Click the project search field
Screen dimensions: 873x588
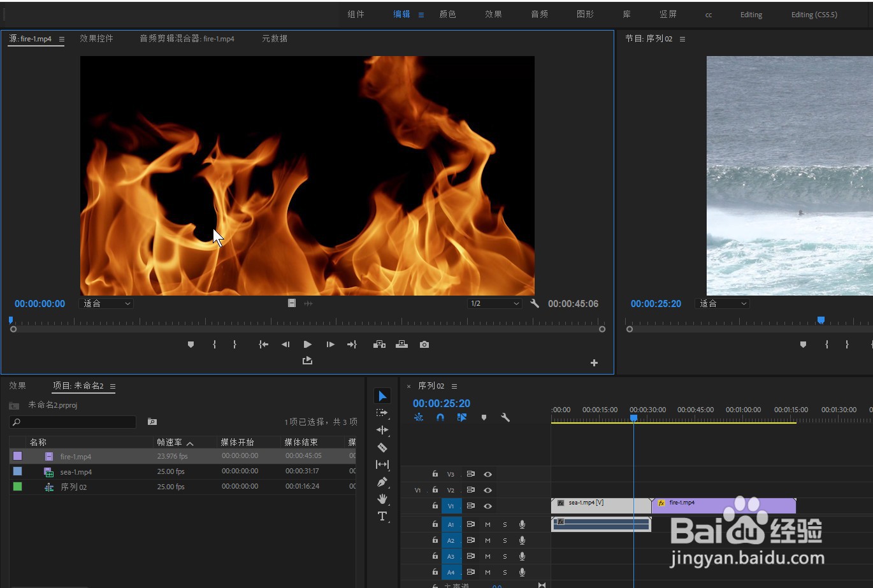[73, 422]
